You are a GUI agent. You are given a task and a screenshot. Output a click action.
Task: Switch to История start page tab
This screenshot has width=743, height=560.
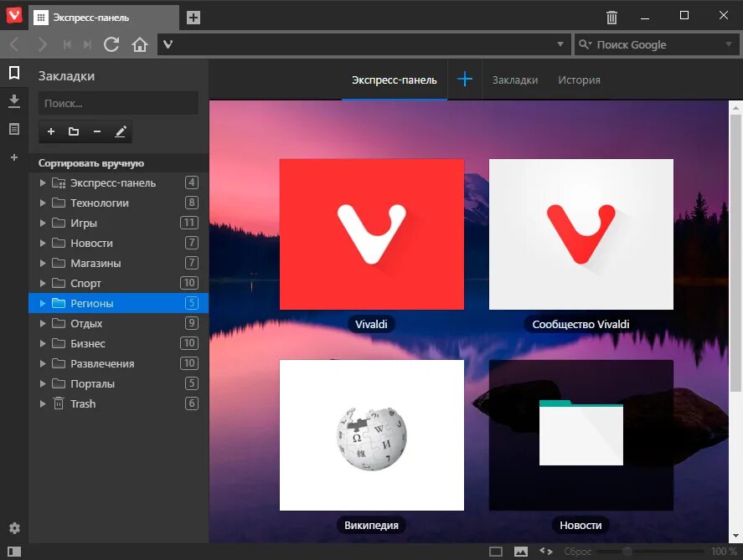(x=579, y=80)
